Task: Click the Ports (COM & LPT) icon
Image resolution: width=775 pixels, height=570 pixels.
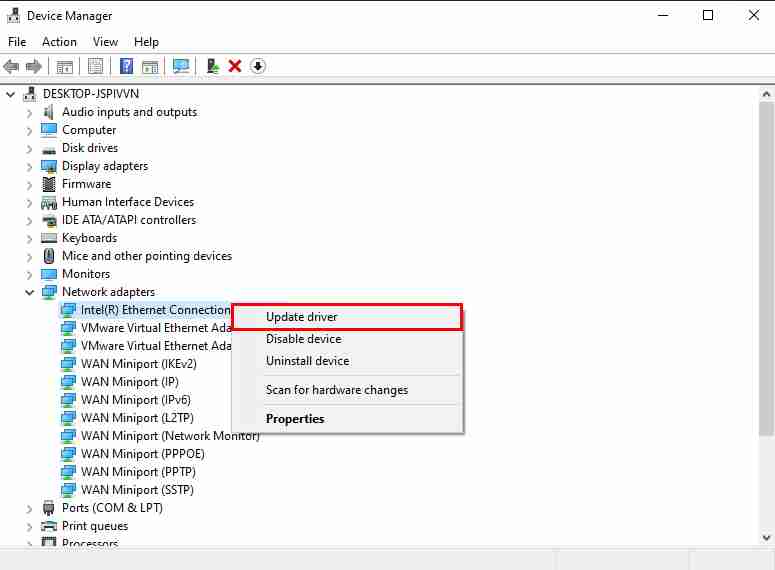Action: coord(48,508)
